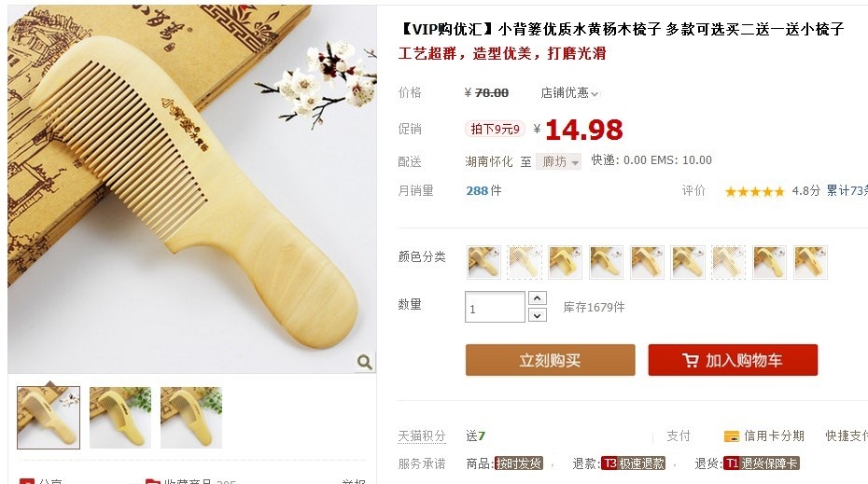Click the on-time delivery service badge

tap(518, 463)
